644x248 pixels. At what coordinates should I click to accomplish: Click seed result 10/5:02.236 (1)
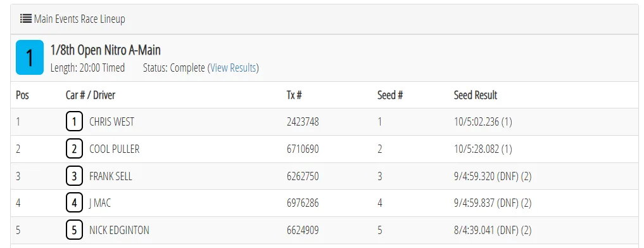[483, 122]
